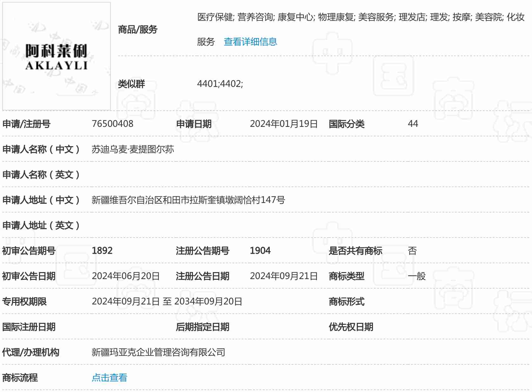Select the preliminary announcement date 2024年06月20日
Screen dimensions: 532x392
click(x=125, y=276)
